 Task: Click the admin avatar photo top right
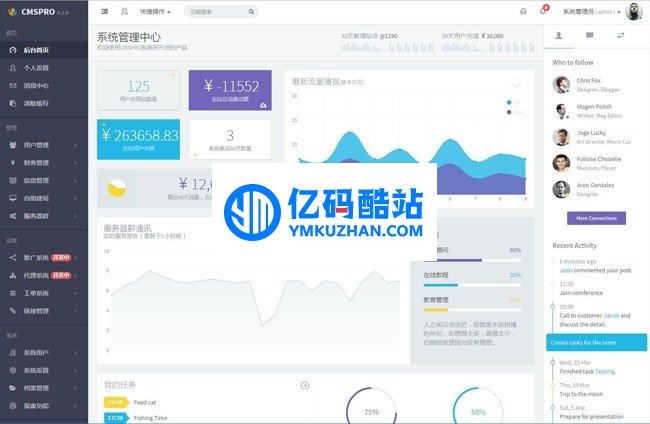pyautogui.click(x=634, y=11)
